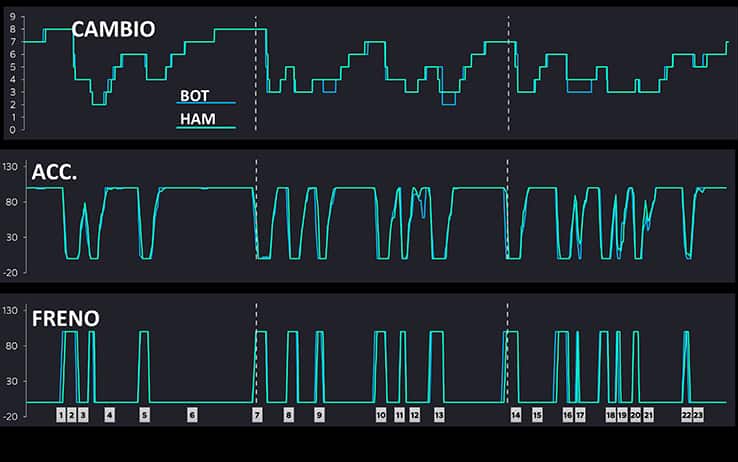This screenshot has width=738, height=462.
Task: Select corner marker 9
Action: (319, 414)
